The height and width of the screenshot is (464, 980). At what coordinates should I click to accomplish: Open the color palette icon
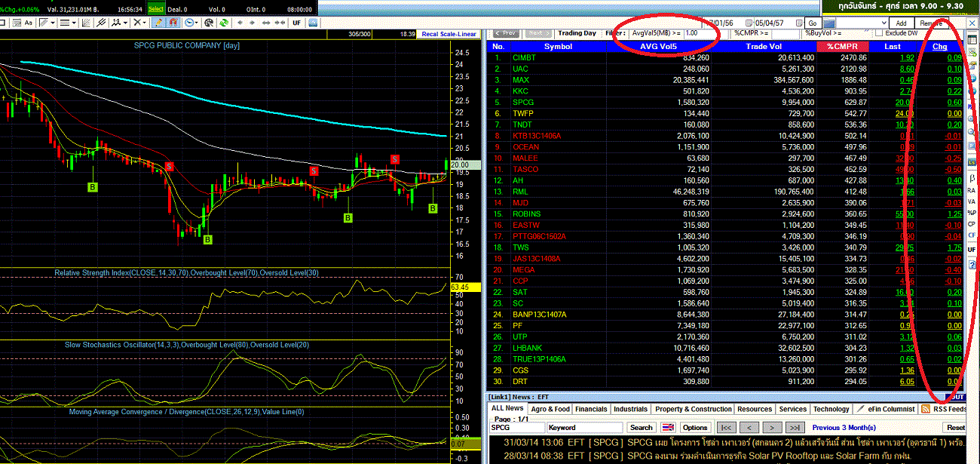(x=207, y=23)
